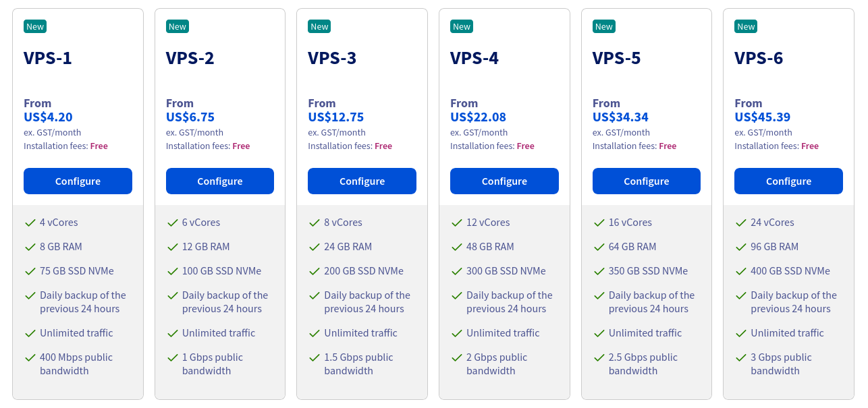Click the New badge on VPS-6 card
The image size is (868, 408).
click(746, 27)
